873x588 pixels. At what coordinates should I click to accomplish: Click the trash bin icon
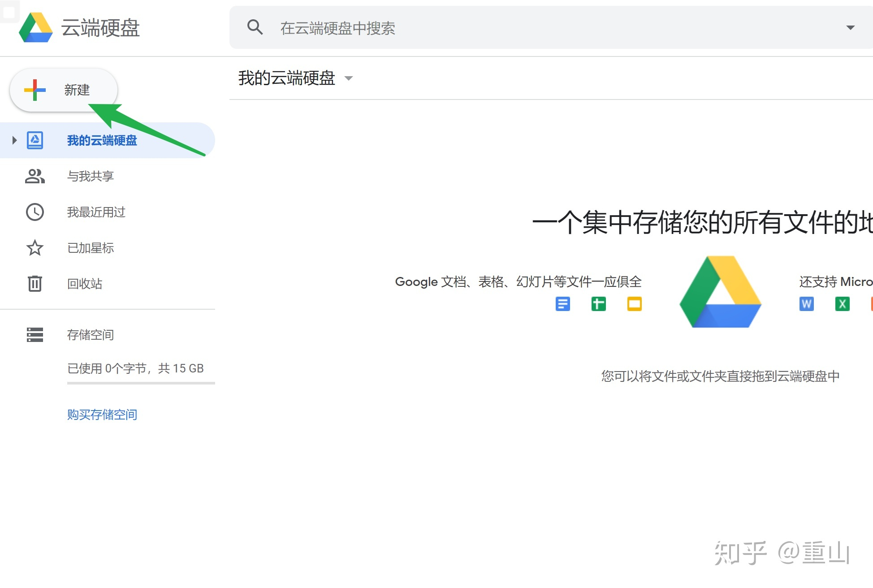[35, 284]
